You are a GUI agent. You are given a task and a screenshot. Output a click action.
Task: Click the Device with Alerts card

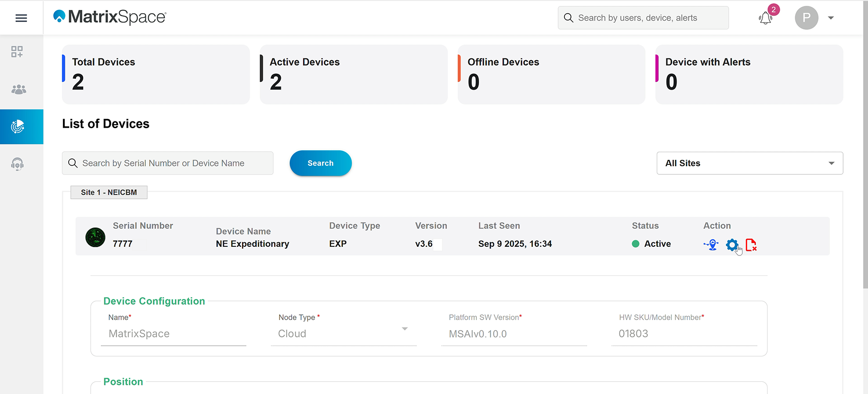(x=749, y=74)
